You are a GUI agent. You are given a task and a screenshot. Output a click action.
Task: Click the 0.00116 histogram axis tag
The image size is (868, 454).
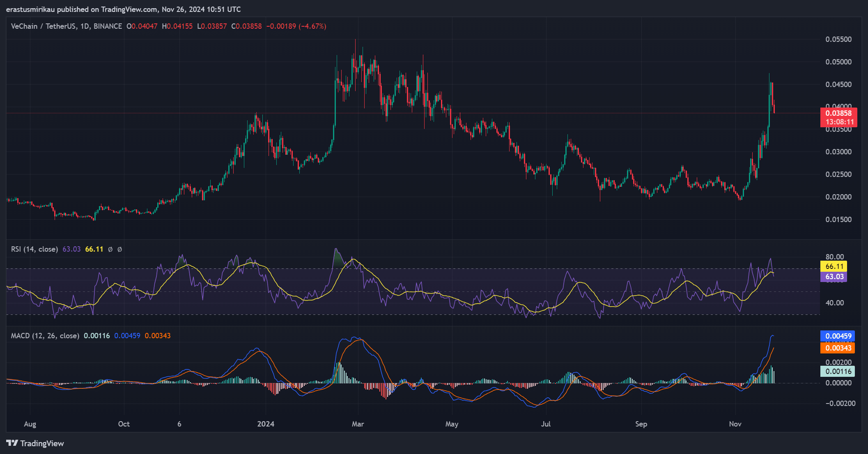pyautogui.click(x=838, y=371)
